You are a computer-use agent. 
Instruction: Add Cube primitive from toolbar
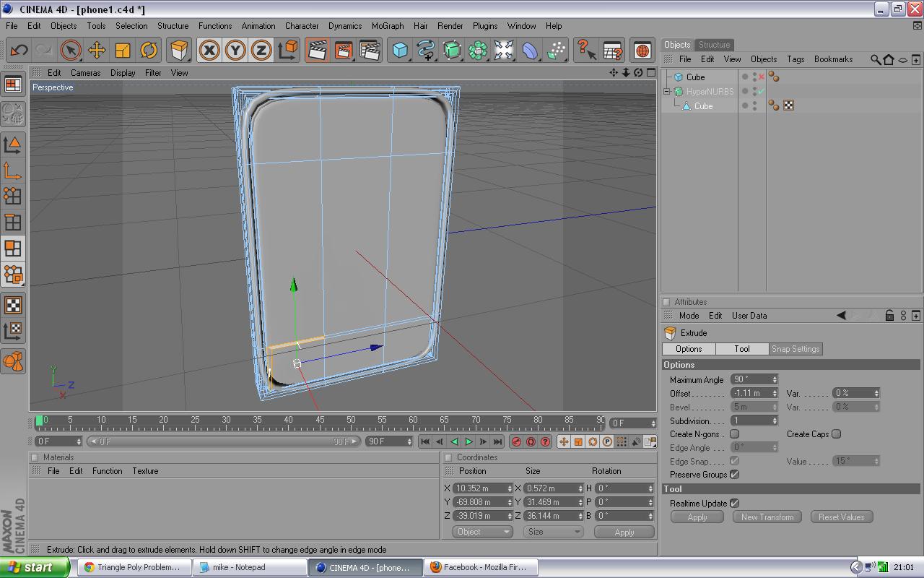pos(400,50)
